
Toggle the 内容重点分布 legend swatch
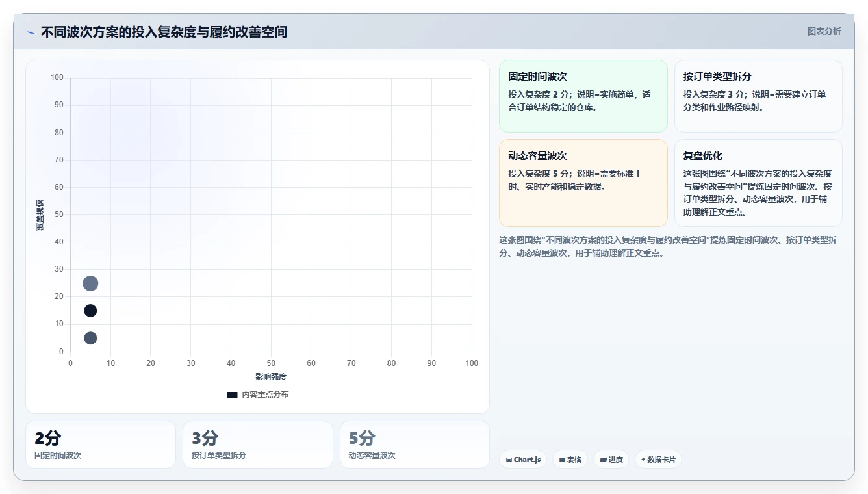(x=232, y=395)
